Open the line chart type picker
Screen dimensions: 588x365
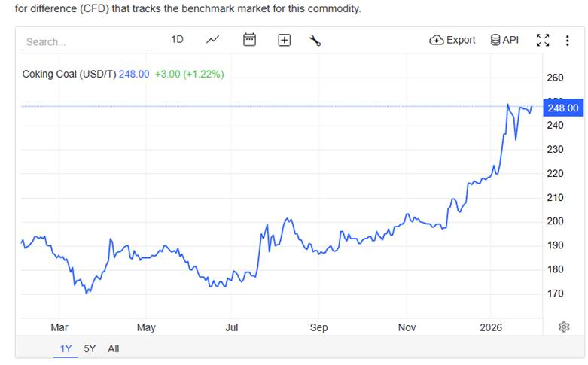[213, 40]
